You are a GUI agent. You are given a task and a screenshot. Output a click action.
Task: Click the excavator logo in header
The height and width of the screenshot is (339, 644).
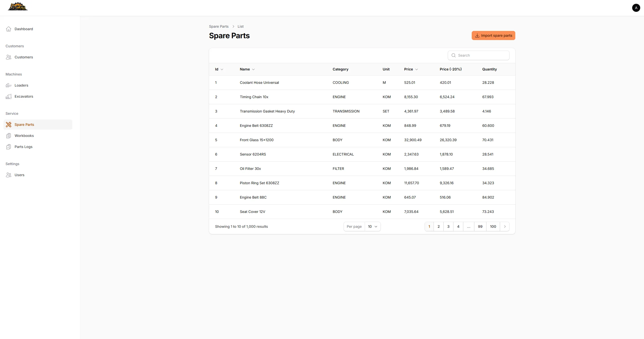click(x=18, y=7)
